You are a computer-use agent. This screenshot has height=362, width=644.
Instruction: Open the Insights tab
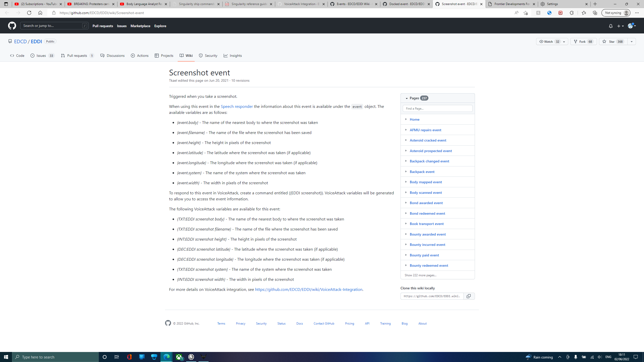coord(233,56)
